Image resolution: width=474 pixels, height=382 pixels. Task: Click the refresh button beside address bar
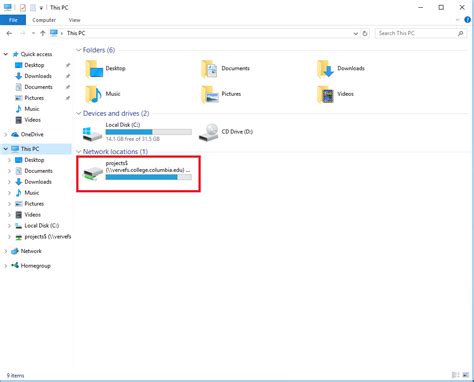365,33
